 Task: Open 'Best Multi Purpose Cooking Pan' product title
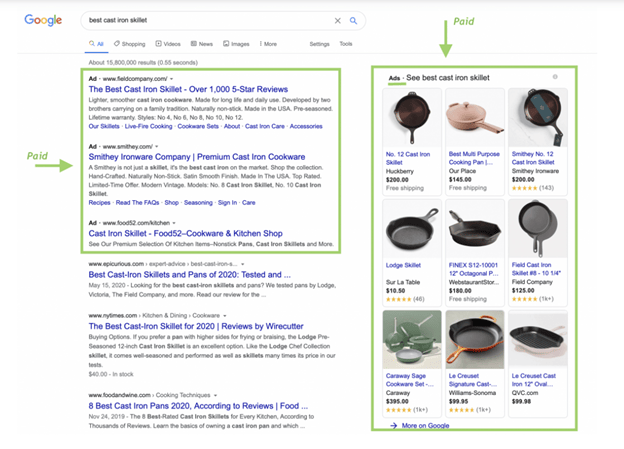pyautogui.click(x=474, y=158)
